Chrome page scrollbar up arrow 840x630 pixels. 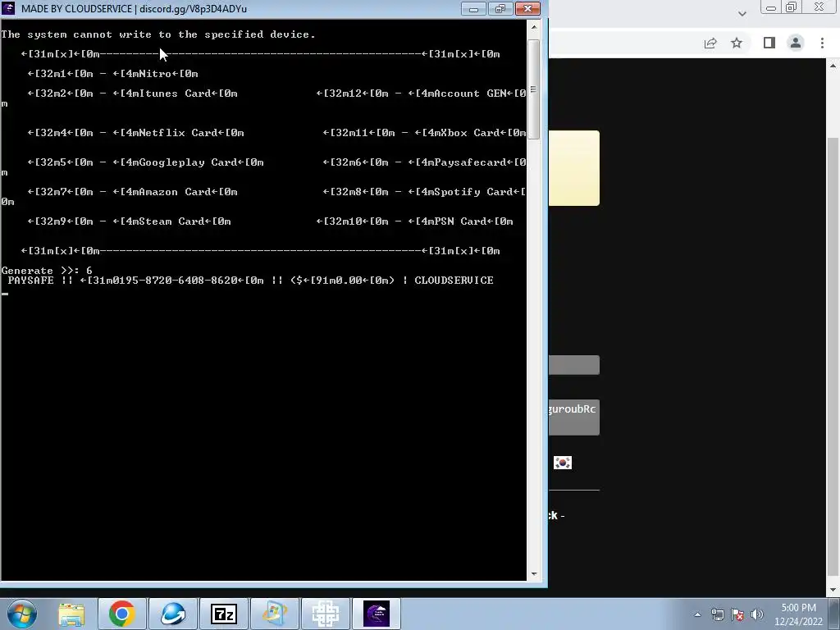point(833,66)
